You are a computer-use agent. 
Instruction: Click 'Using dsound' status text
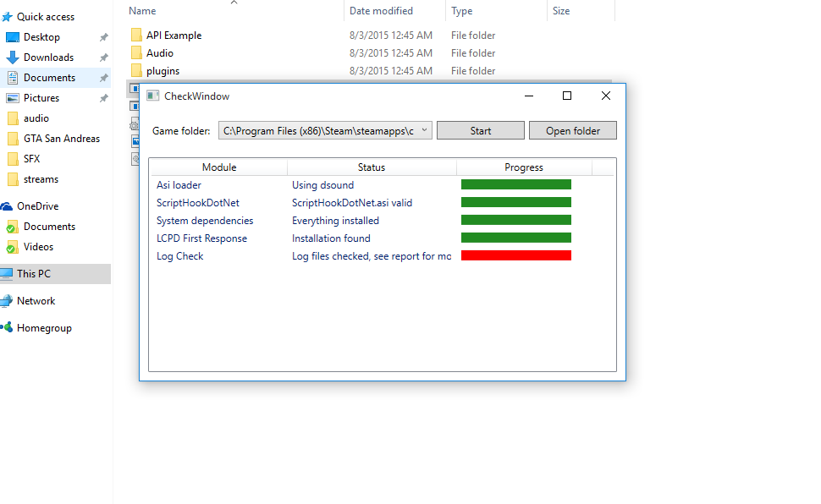click(322, 184)
